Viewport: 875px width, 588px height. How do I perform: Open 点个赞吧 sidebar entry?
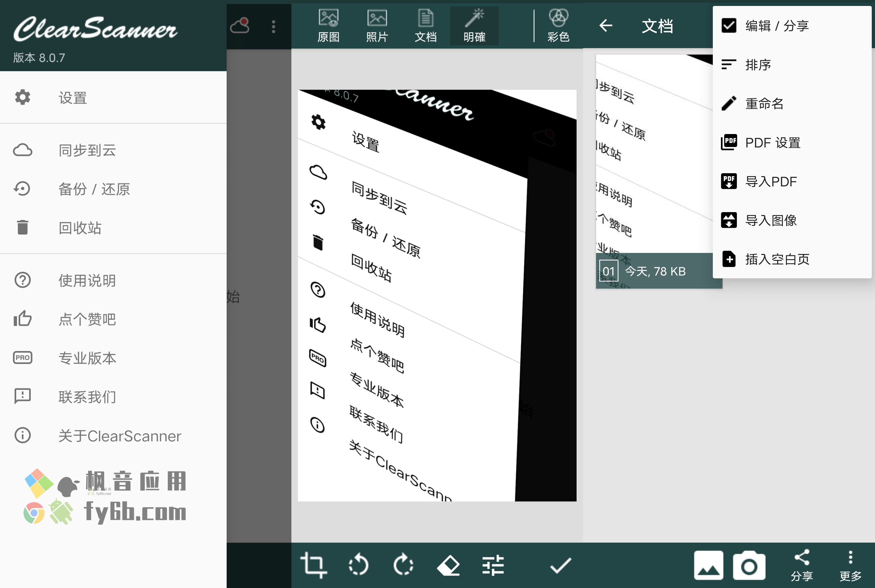click(x=113, y=319)
